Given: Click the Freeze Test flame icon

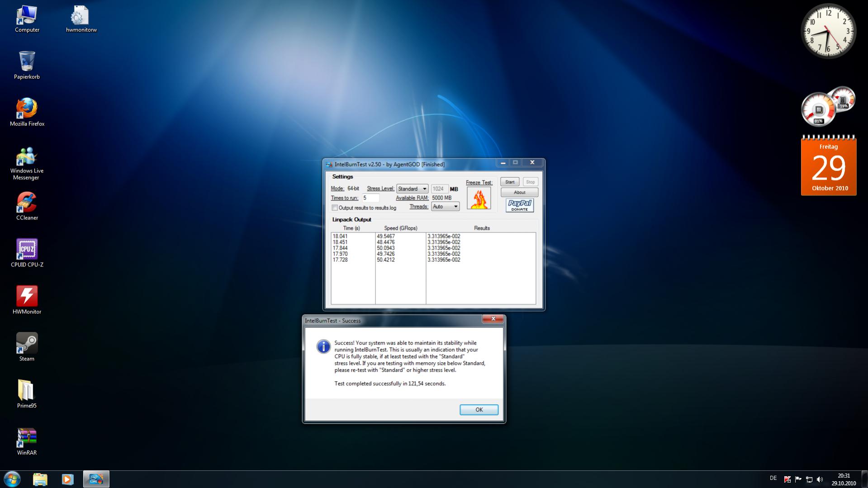Looking at the screenshot, I should pos(479,198).
